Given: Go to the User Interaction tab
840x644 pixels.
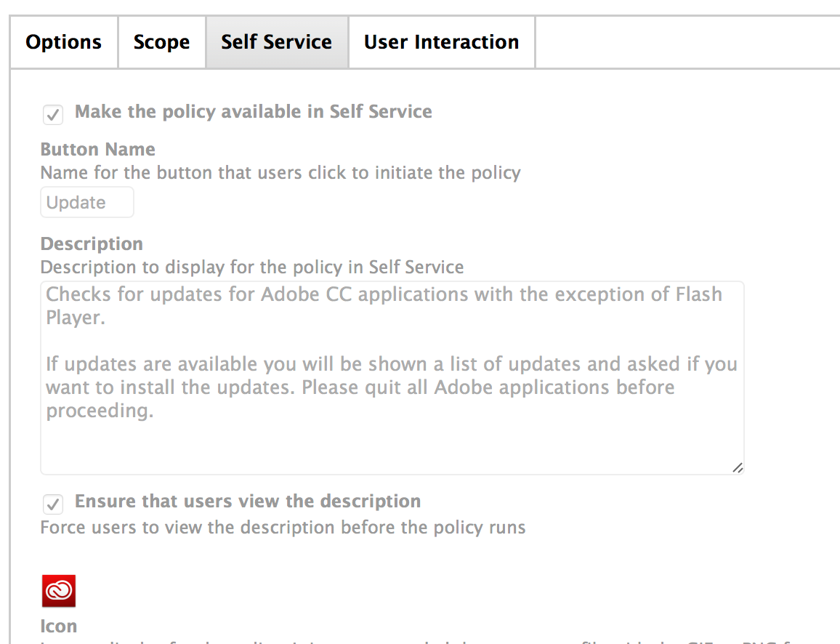Looking at the screenshot, I should (x=441, y=42).
